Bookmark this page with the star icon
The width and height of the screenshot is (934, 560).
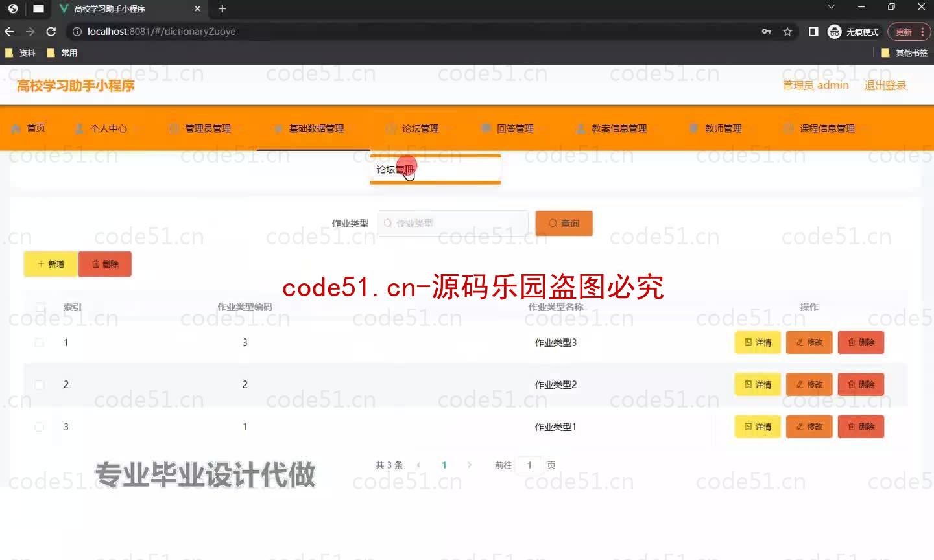[787, 31]
